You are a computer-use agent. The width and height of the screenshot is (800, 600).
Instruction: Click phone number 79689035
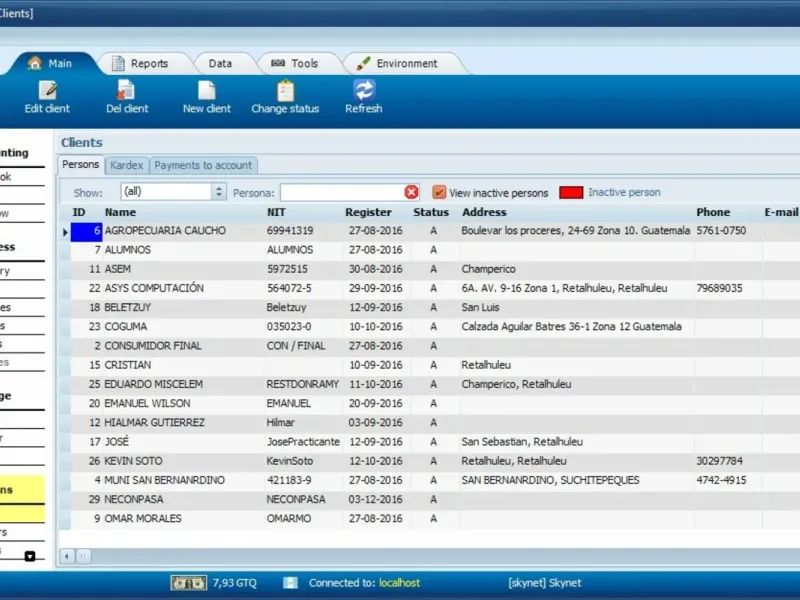pos(719,288)
